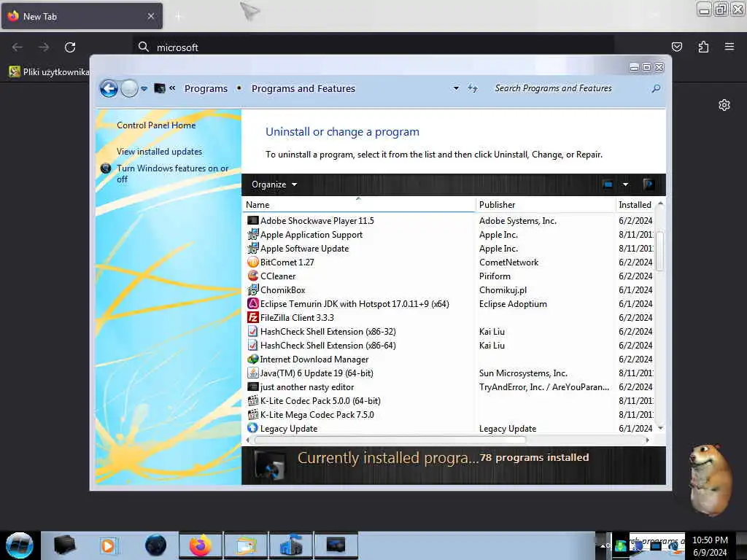Click the Adobe Shockwave Player 11.5 icon
This screenshot has width=747, height=560.
pyautogui.click(x=252, y=220)
